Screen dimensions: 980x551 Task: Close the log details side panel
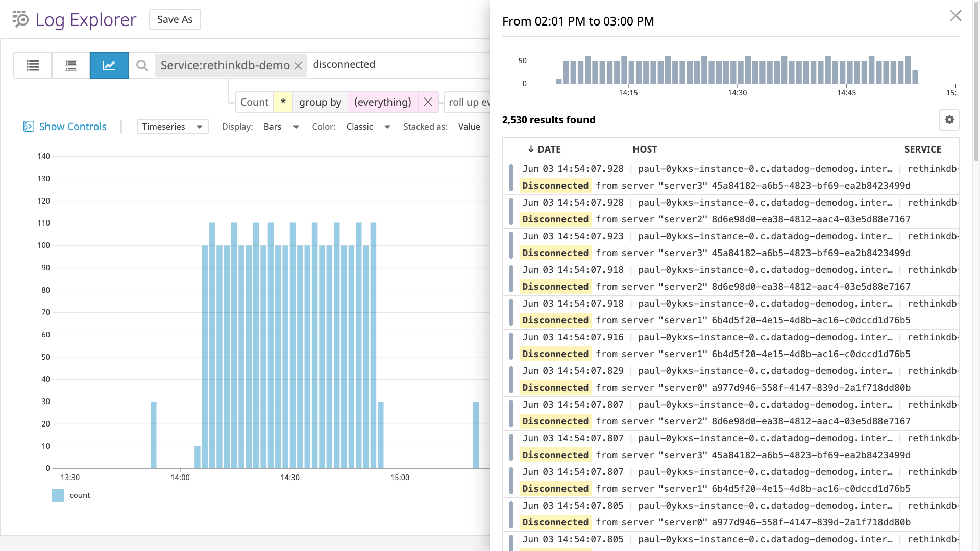click(x=955, y=16)
